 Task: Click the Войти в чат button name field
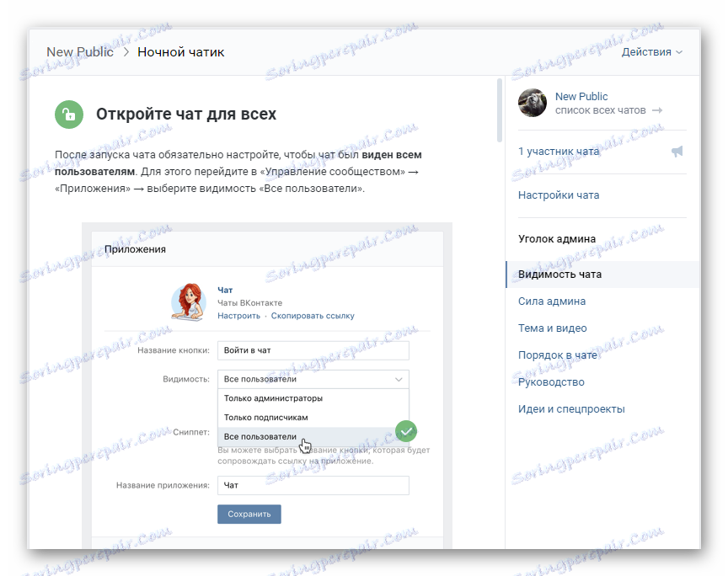[313, 350]
